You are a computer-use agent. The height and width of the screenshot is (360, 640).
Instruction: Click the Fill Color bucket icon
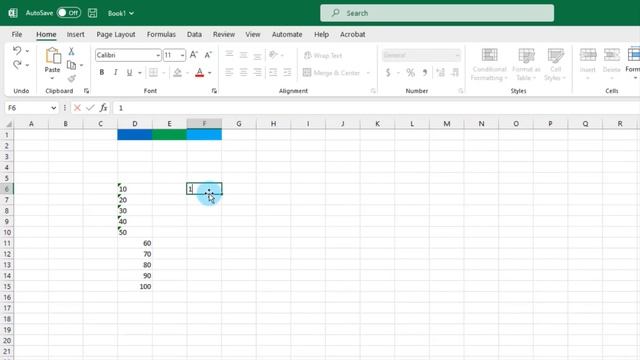pyautogui.click(x=178, y=73)
